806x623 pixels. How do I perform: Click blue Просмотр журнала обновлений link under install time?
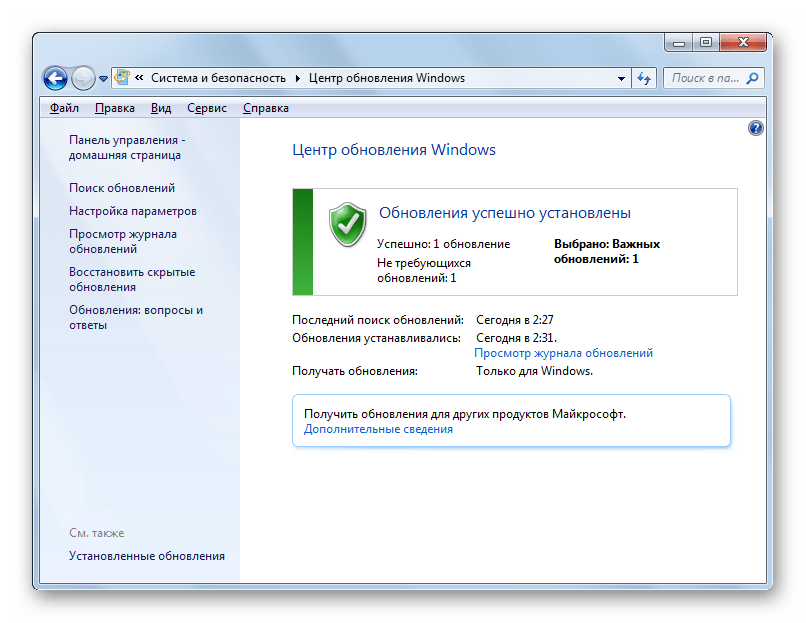pyautogui.click(x=563, y=353)
